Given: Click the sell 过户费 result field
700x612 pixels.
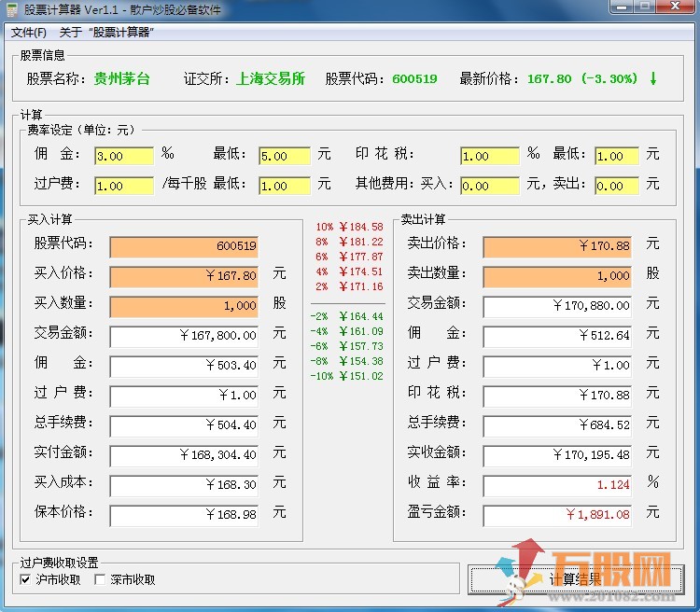Looking at the screenshot, I should (557, 366).
